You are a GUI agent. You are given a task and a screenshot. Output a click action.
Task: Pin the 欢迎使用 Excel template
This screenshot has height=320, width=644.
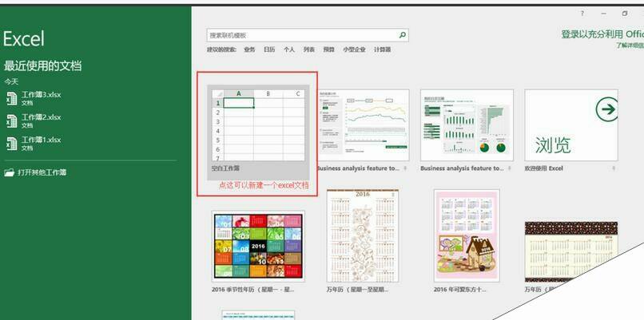point(613,168)
